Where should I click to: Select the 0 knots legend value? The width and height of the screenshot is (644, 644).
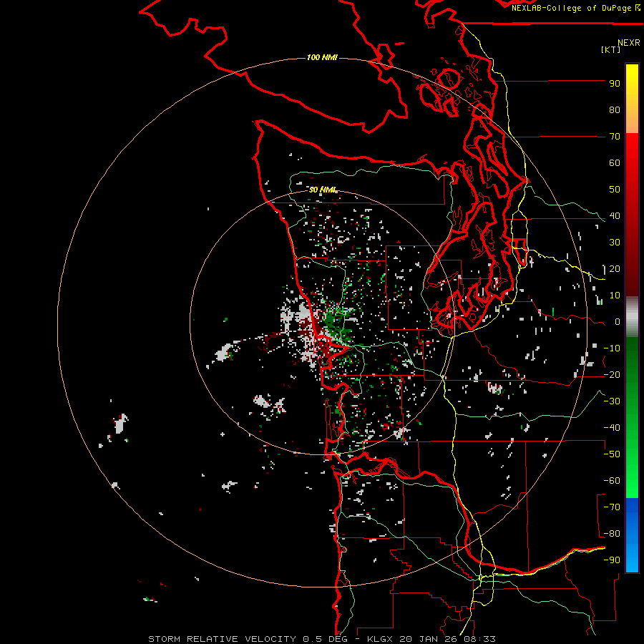tap(618, 322)
